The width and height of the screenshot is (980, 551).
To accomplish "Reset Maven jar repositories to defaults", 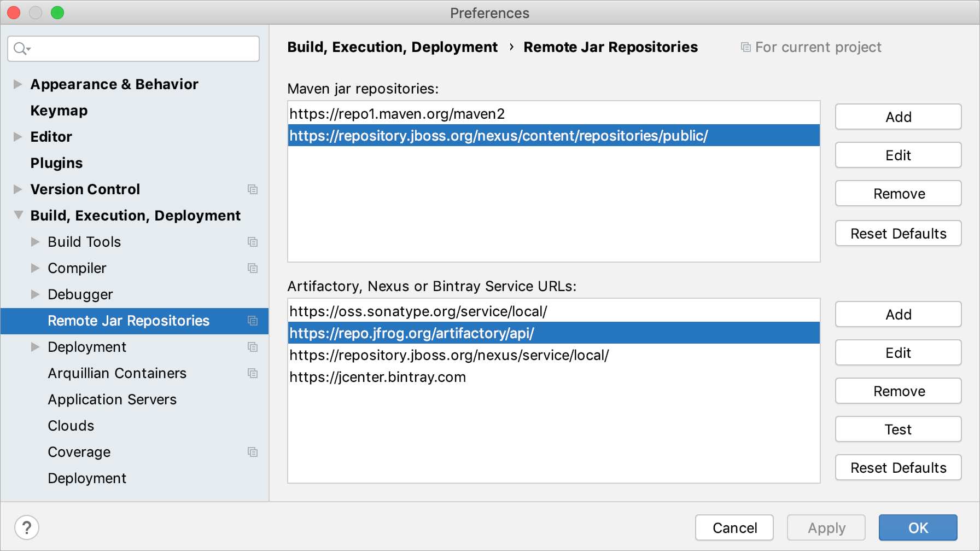I will tap(898, 233).
